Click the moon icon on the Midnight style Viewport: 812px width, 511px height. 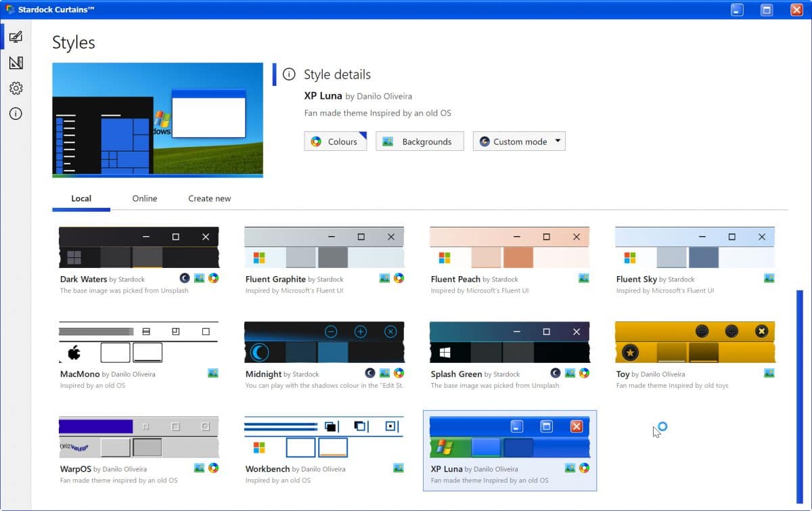(369, 373)
